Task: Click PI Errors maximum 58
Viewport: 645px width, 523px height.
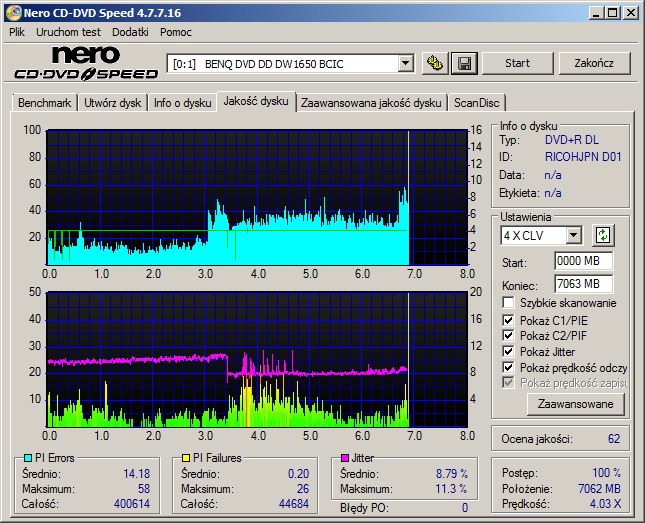Action: 144,489
